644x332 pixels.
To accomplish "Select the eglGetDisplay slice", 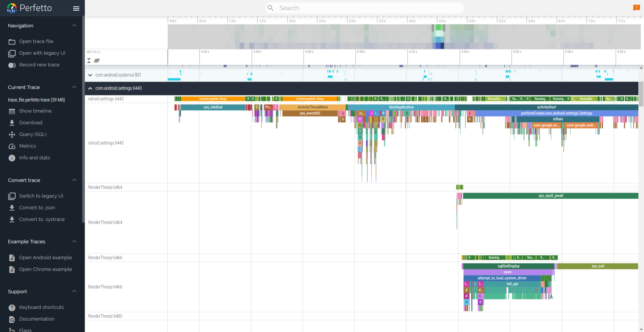I will point(509,266).
